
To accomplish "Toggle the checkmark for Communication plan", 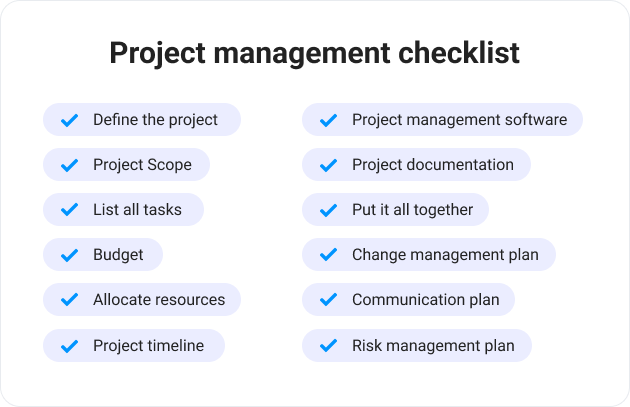I will (x=328, y=300).
